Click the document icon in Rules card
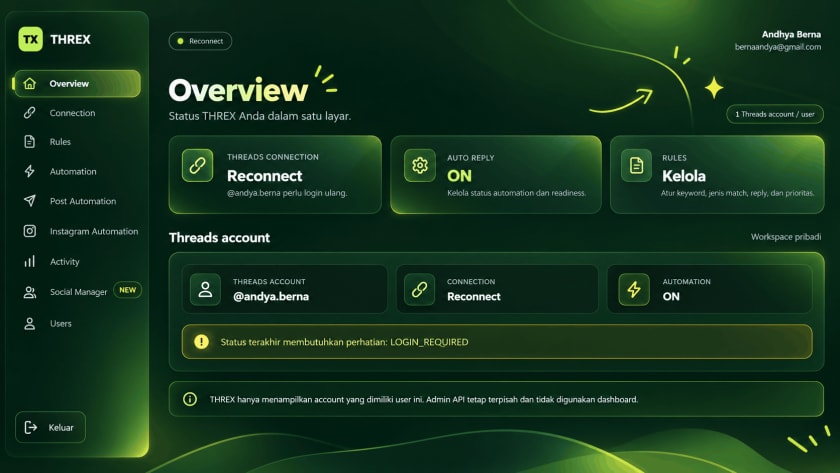840x473 pixels. 636,166
